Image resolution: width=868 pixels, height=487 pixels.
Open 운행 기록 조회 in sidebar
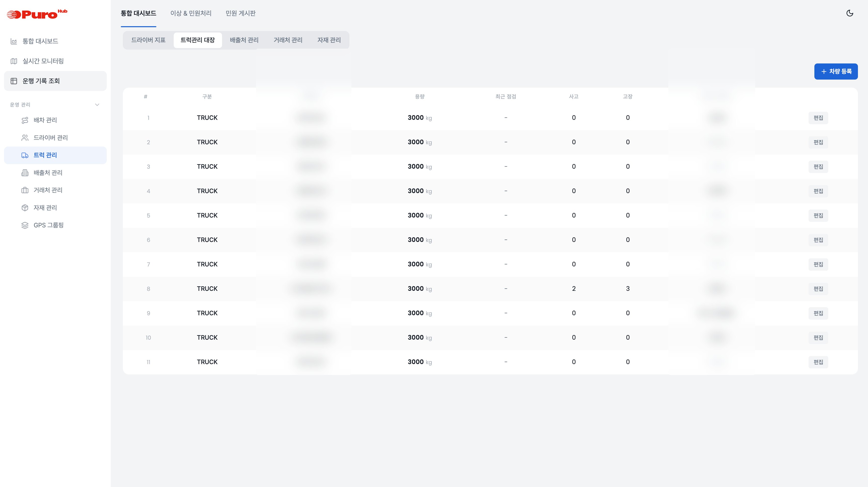click(x=55, y=81)
